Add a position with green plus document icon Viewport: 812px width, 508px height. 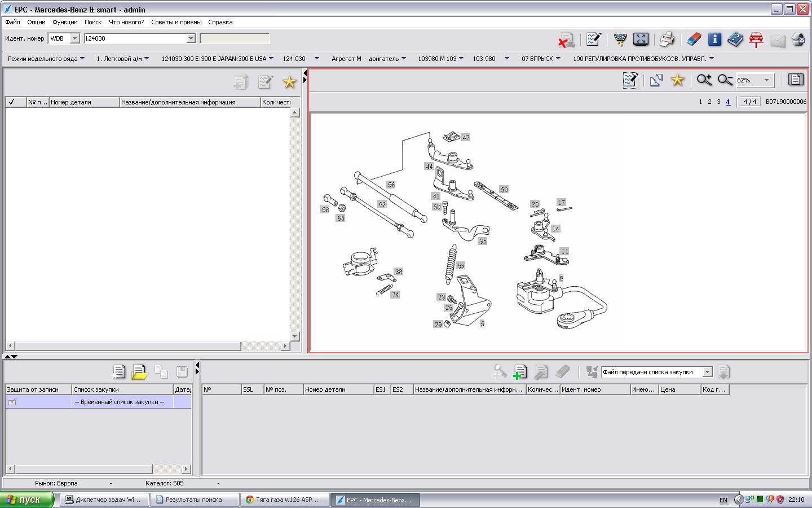[520, 371]
